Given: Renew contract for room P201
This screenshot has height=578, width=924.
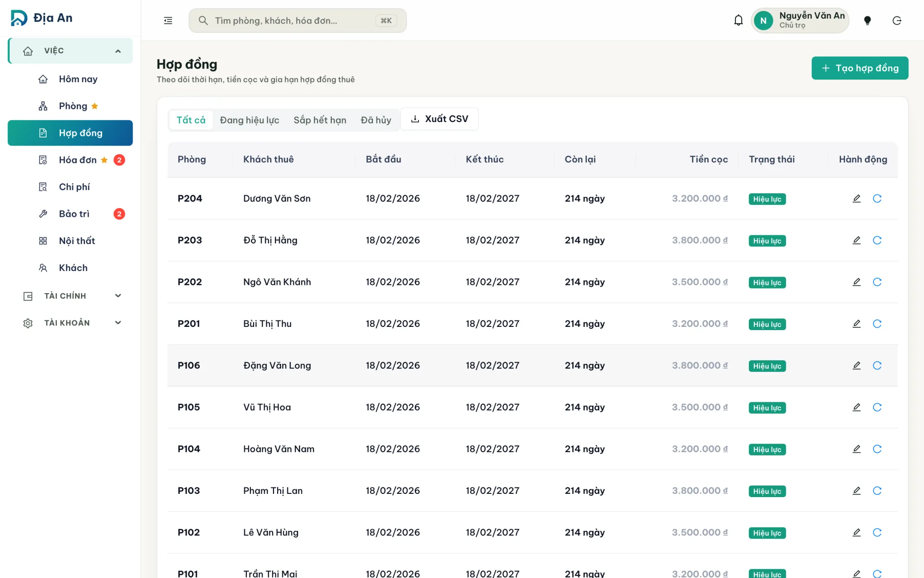Looking at the screenshot, I should pos(877,324).
